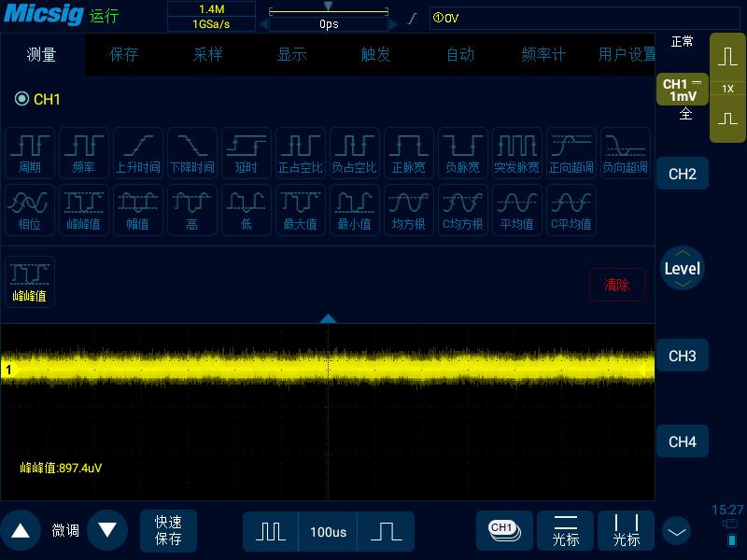The width and height of the screenshot is (747, 560).
Task: Select the 频率 frequency measurement icon
Action: [x=84, y=153]
